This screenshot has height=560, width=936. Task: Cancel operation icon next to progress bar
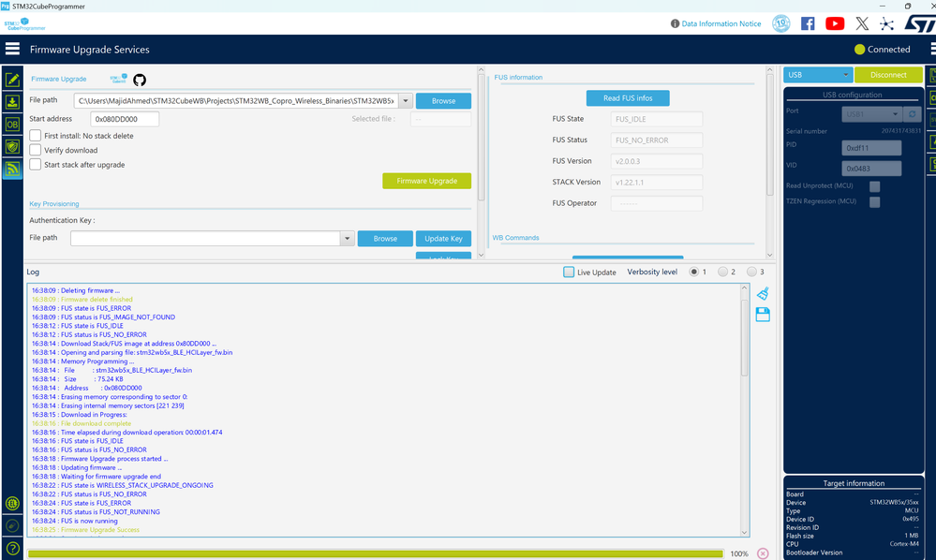[x=763, y=553]
